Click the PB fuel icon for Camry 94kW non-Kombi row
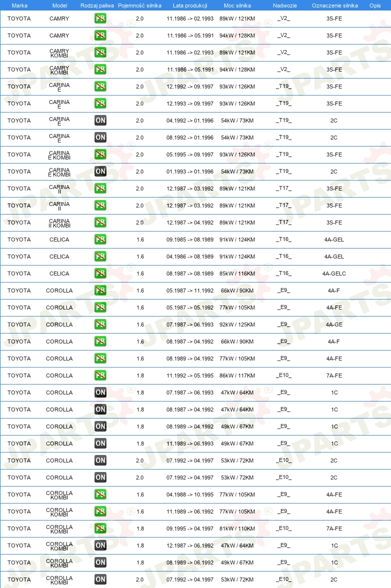Screen dimensions: 391x588 point(100,35)
